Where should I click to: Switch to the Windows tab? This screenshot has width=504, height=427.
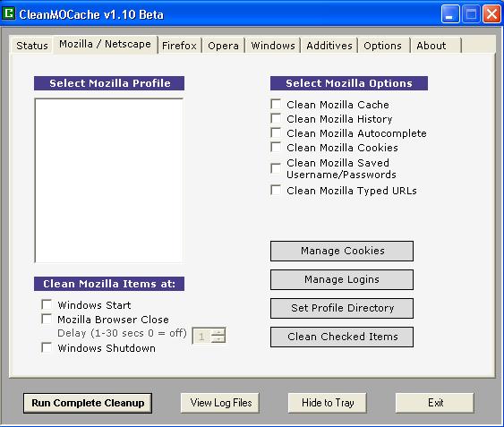[x=272, y=46]
